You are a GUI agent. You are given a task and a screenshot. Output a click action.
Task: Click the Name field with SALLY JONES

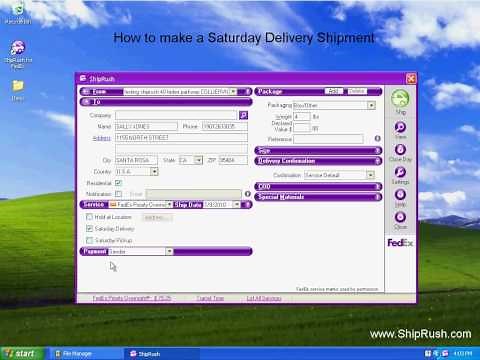[146, 127]
